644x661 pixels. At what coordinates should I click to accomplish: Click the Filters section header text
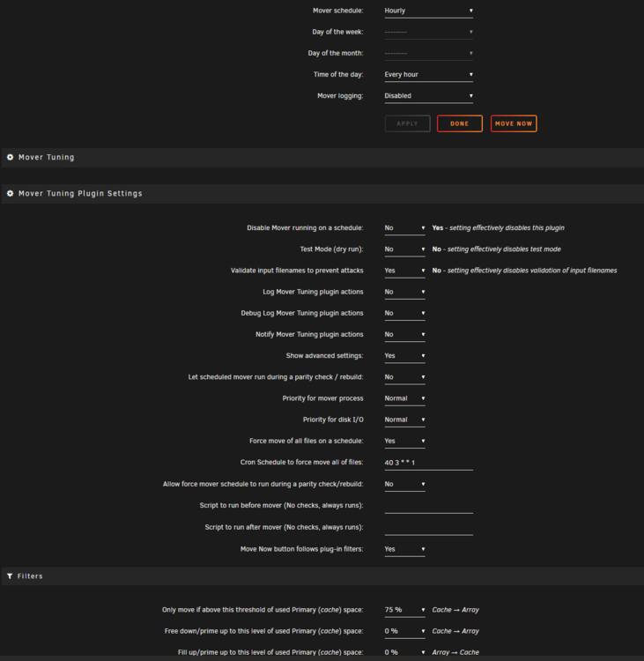tap(30, 576)
